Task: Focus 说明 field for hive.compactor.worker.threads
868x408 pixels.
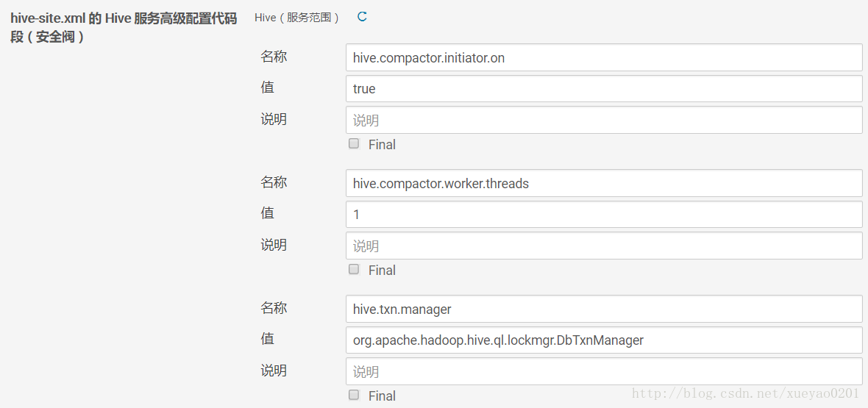Action: [x=603, y=246]
